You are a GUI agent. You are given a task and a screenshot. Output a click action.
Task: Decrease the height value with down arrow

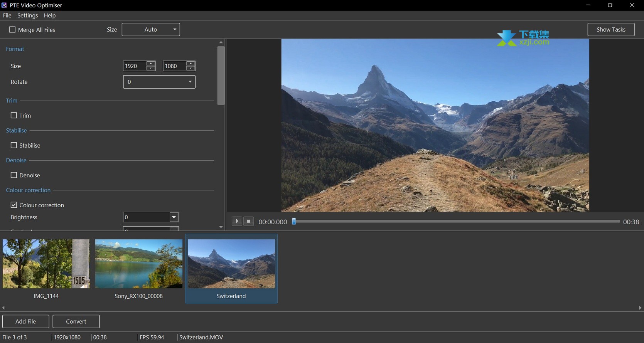pos(191,68)
